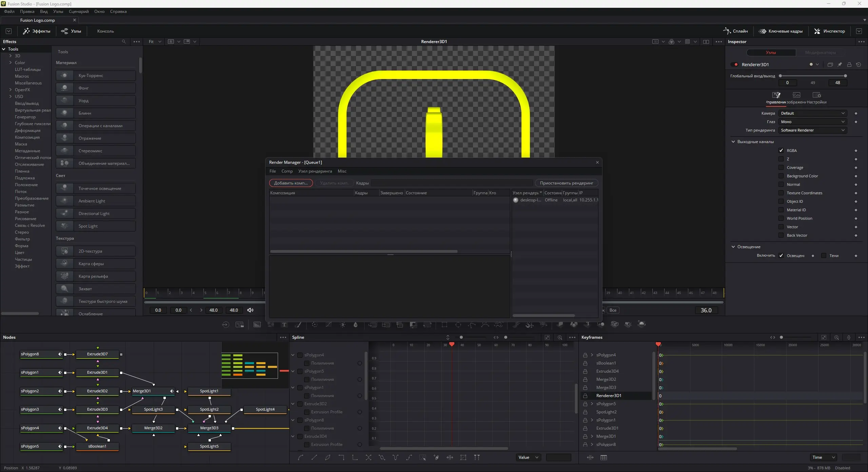Open the Узел рендеринга menu in Render Manager
Screen dimensions: 868x472
pyautogui.click(x=315, y=171)
